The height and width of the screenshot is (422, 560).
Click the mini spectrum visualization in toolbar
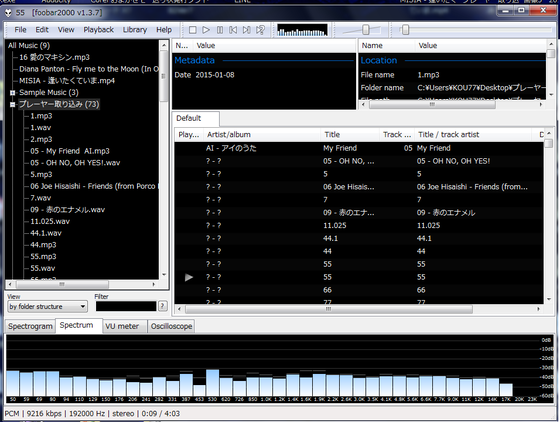click(302, 30)
